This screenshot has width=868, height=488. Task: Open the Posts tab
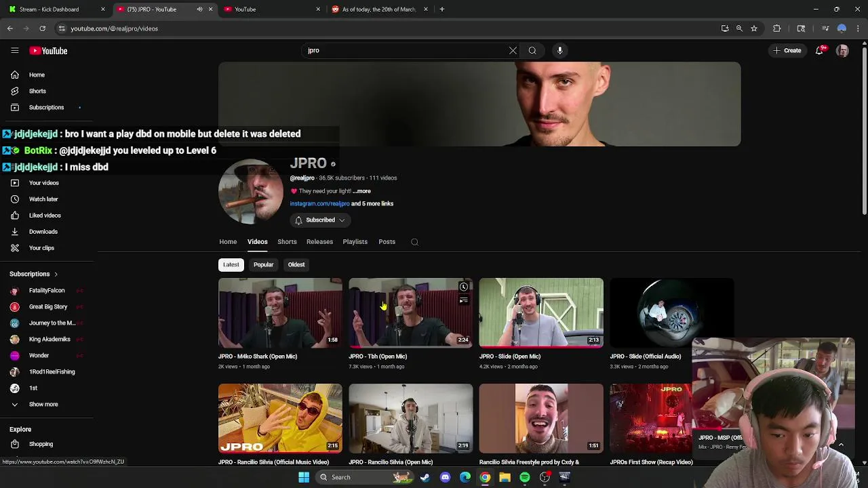click(x=387, y=242)
